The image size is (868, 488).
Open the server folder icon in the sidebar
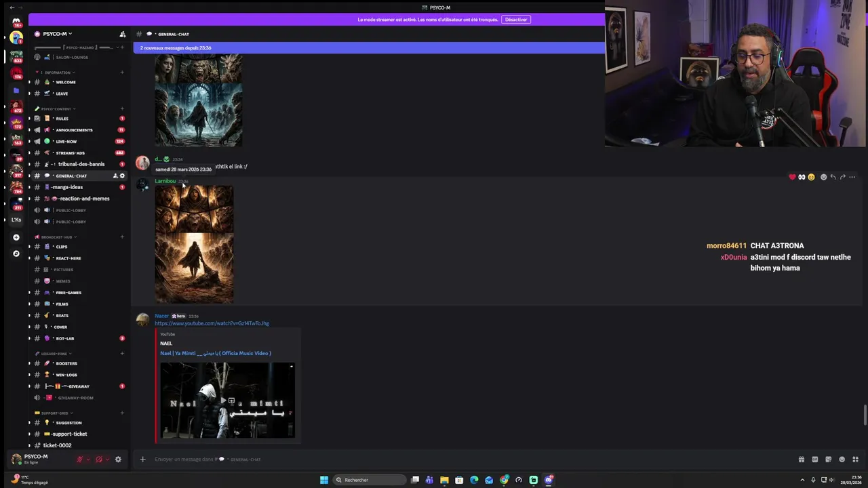(16, 90)
